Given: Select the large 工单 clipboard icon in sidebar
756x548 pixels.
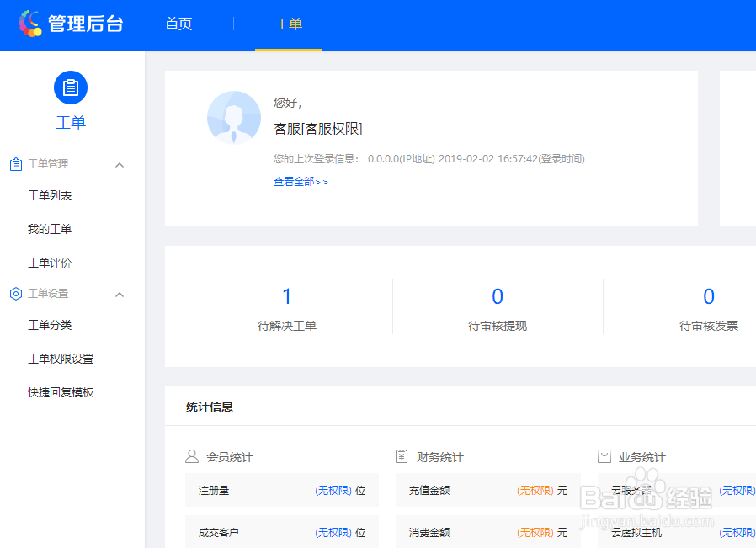Looking at the screenshot, I should [71, 87].
